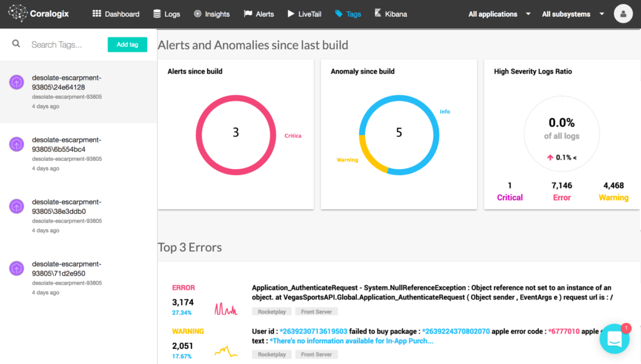Click the Alerts flag icon

(x=248, y=14)
